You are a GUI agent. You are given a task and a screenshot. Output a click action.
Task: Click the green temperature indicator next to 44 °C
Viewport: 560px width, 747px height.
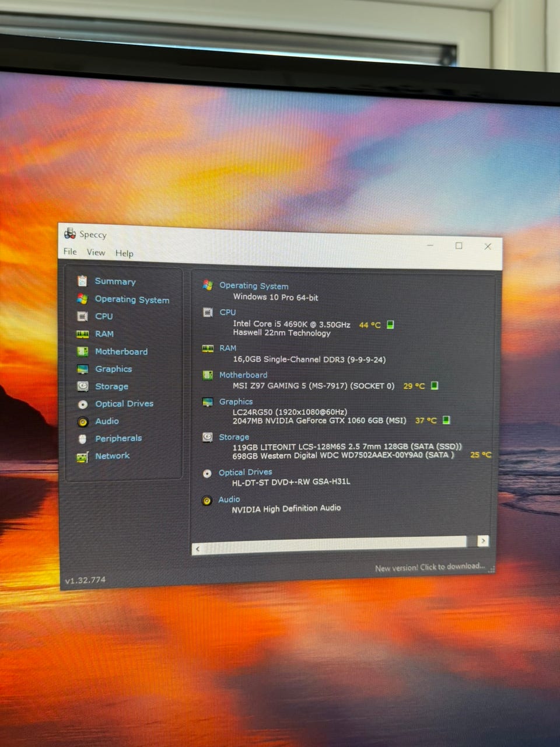click(x=390, y=324)
